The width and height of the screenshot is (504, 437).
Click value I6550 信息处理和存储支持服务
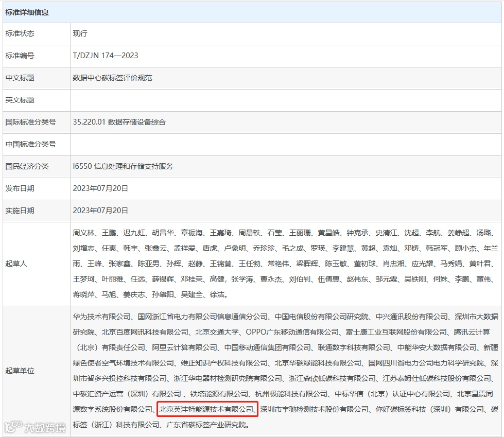123,166
